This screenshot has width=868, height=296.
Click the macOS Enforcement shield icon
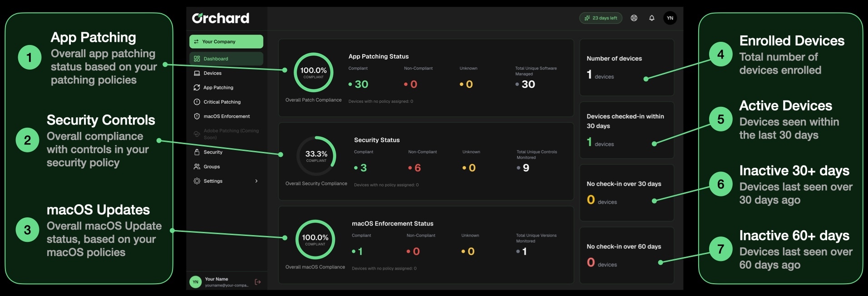(197, 116)
